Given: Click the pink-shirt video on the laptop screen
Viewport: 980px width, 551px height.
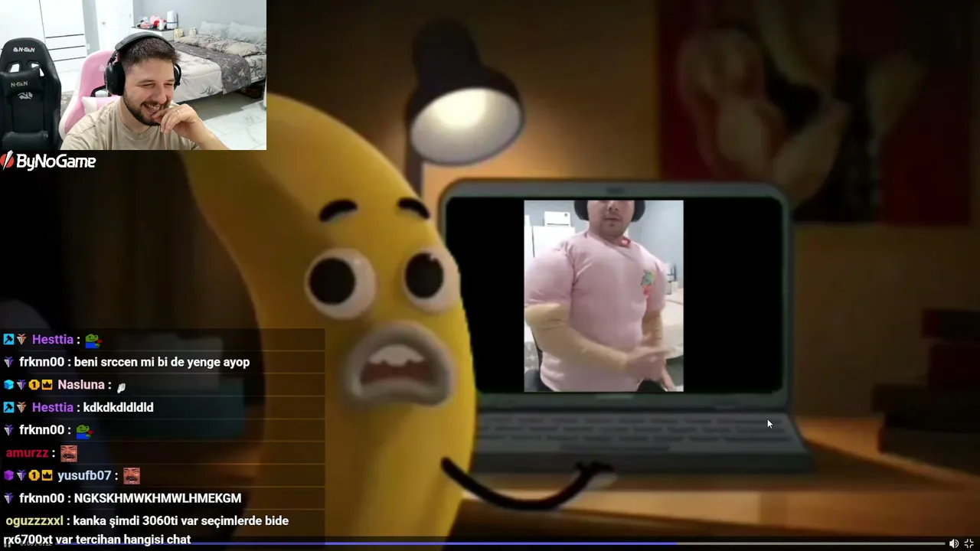Looking at the screenshot, I should pos(603,296).
